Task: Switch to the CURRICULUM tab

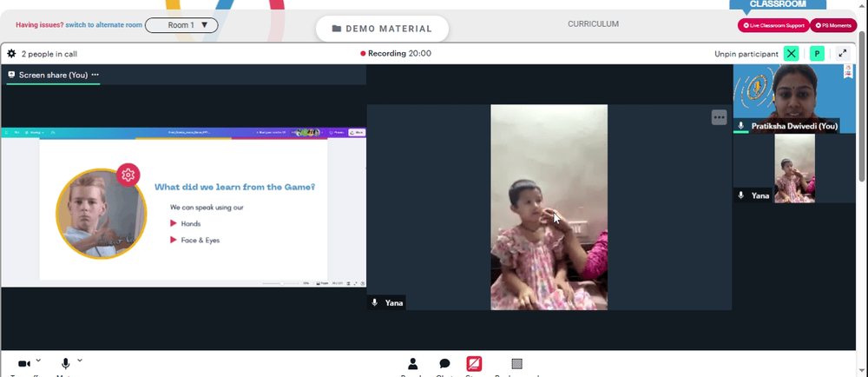Action: [x=593, y=23]
